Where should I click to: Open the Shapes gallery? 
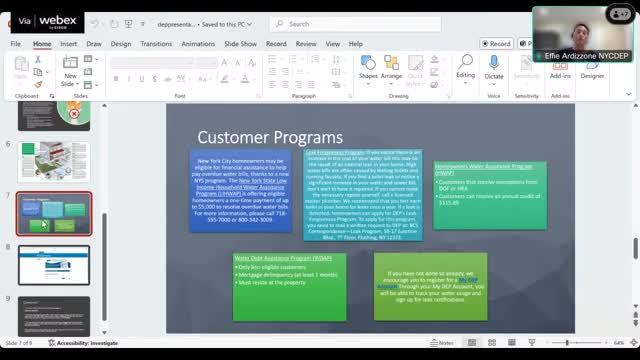pos(368,68)
